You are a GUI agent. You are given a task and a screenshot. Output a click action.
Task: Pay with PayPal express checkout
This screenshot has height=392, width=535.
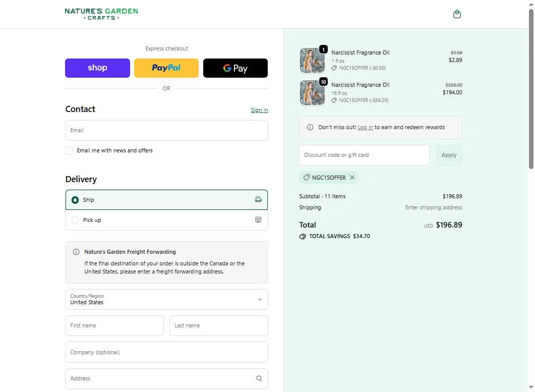coord(166,68)
